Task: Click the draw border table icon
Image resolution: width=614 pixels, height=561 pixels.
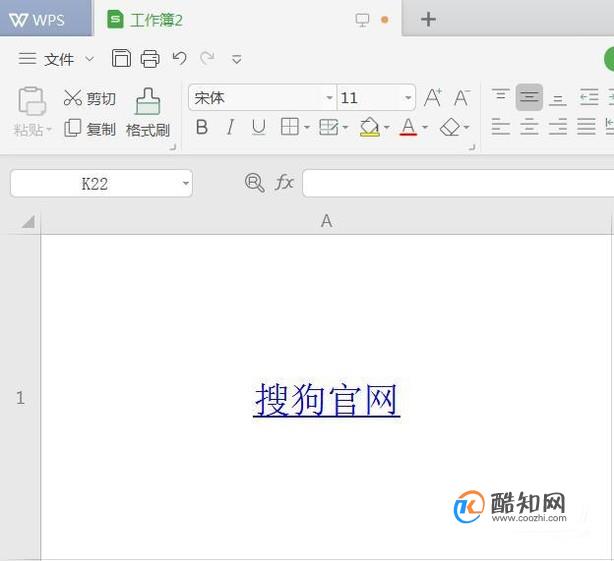Action: pos(329,127)
